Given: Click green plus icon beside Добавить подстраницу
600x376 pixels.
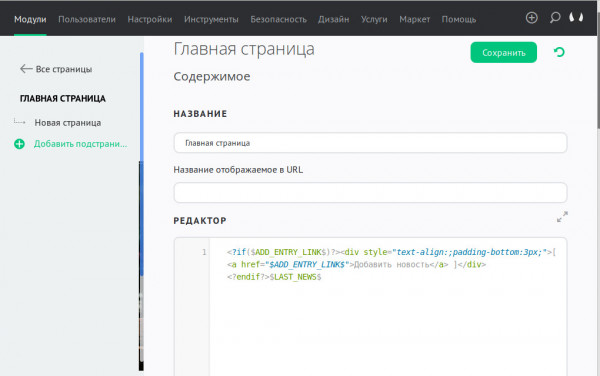Looking at the screenshot, I should (x=19, y=144).
